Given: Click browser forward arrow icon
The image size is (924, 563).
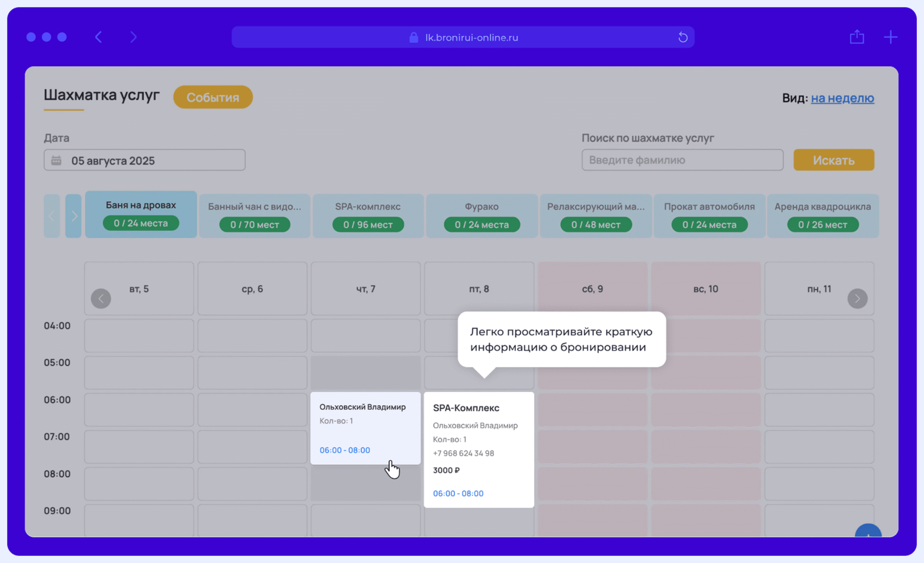Looking at the screenshot, I should click(133, 37).
